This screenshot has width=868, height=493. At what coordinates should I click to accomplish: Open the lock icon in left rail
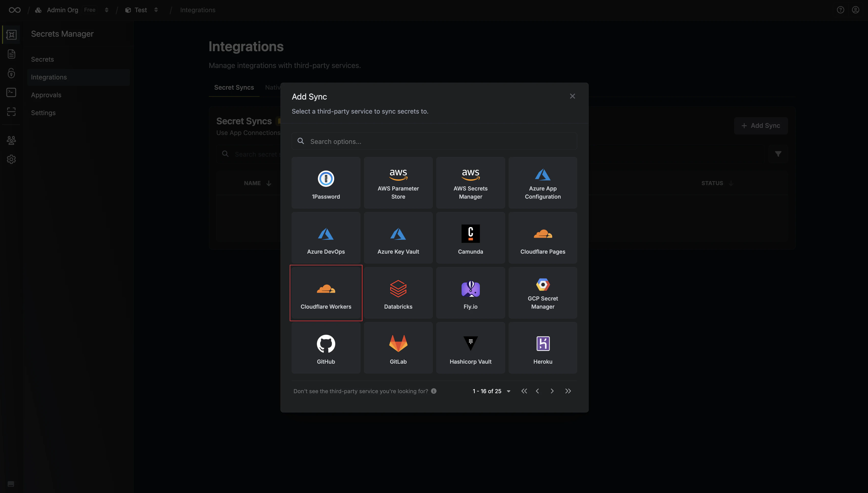11,73
